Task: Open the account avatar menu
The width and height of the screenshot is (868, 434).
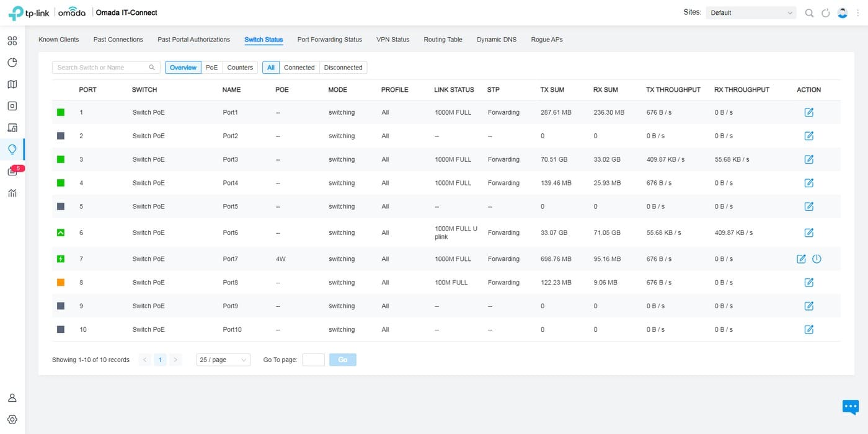Action: tap(843, 13)
